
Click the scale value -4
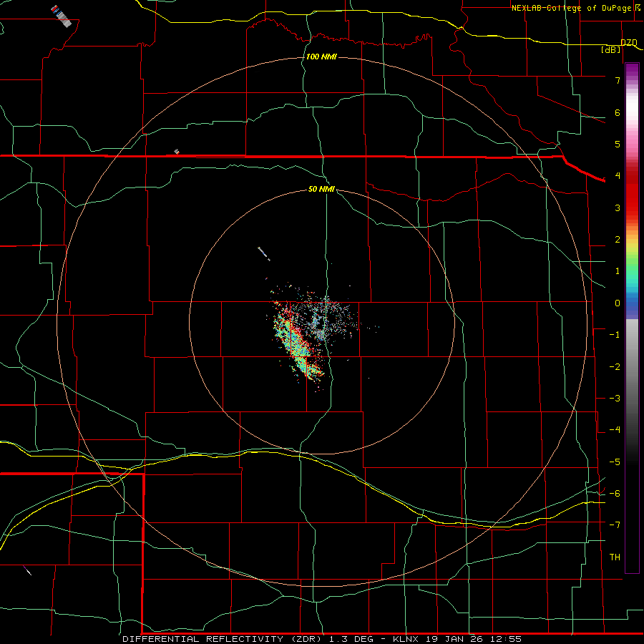click(615, 430)
